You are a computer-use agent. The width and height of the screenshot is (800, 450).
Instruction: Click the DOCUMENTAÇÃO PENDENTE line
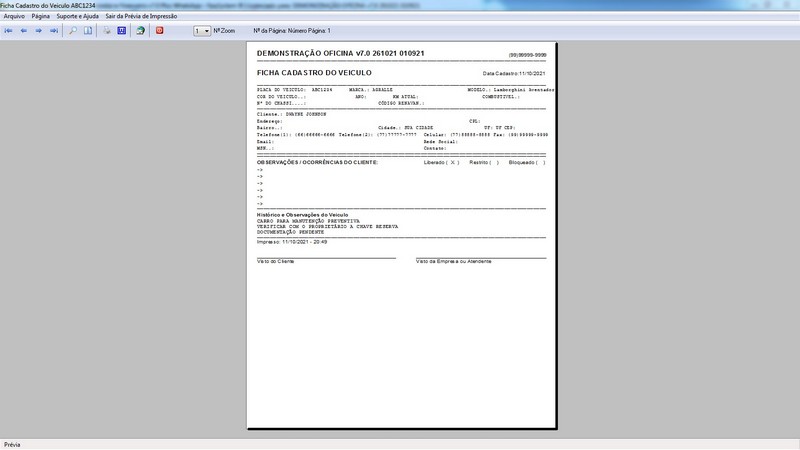click(x=290, y=232)
